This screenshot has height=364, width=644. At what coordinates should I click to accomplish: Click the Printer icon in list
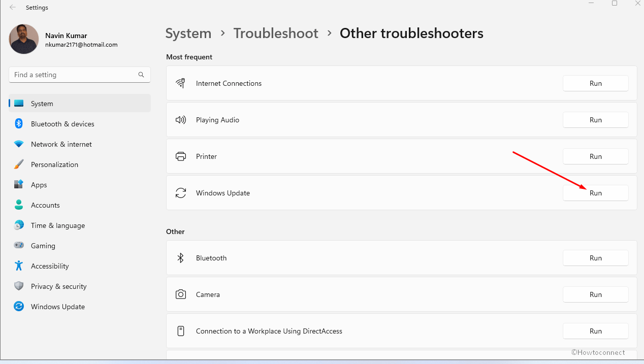pyautogui.click(x=180, y=156)
